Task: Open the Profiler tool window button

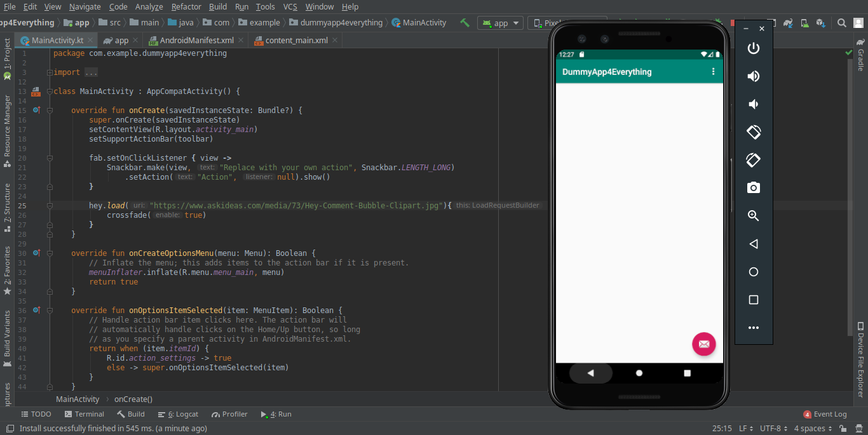Action: coord(229,414)
